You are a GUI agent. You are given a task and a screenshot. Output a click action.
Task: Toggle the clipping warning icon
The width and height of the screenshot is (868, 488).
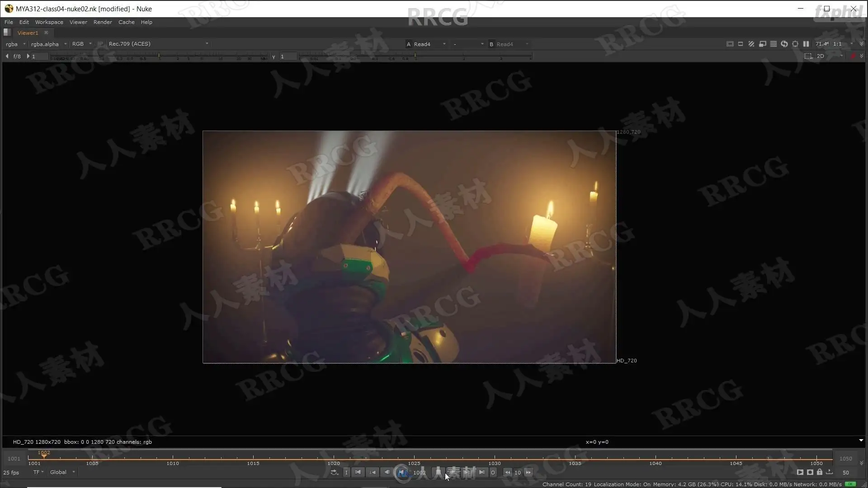click(x=730, y=44)
